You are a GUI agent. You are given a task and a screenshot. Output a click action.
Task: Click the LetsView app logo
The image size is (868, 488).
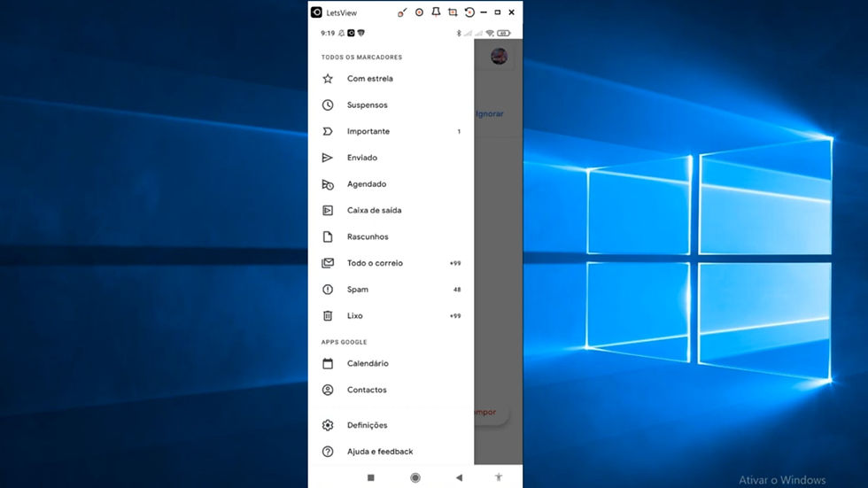pos(316,12)
